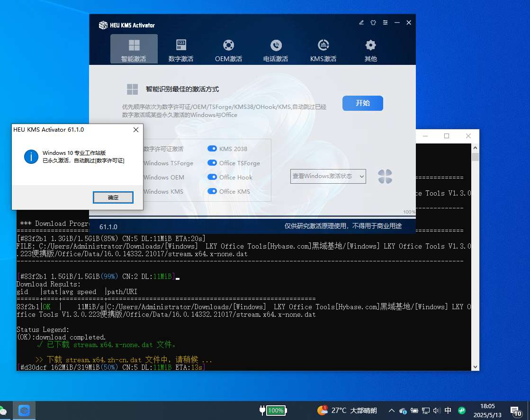The image size is (530, 420).
Task: Click the up arrow of console scrollbar
Action: (475, 148)
